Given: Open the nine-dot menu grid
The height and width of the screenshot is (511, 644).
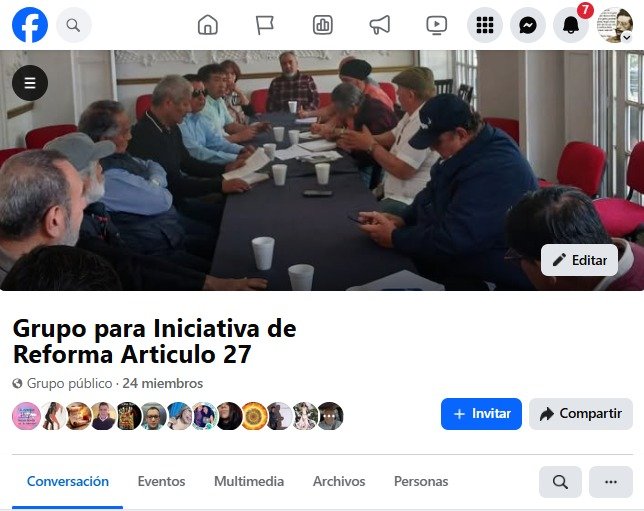Looking at the screenshot, I should (485, 25).
